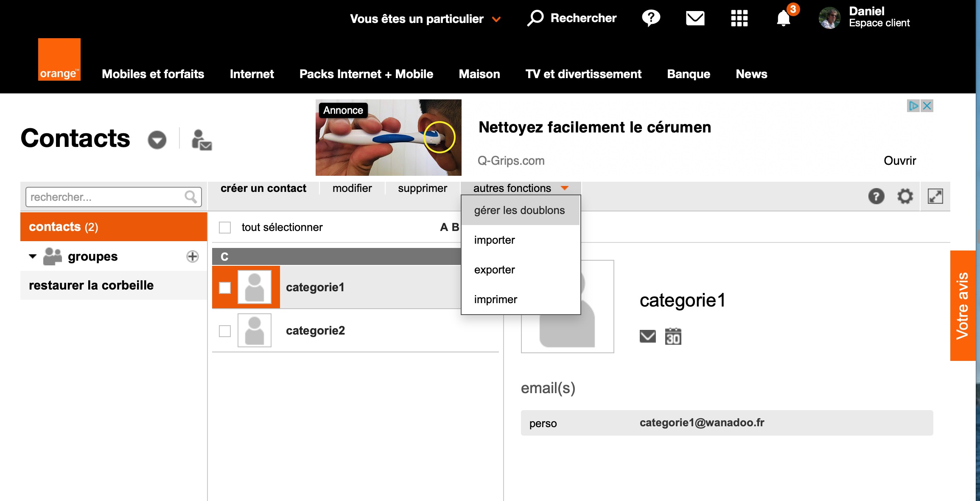
Task: Select gérer les doublons menu entry
Action: click(x=519, y=211)
